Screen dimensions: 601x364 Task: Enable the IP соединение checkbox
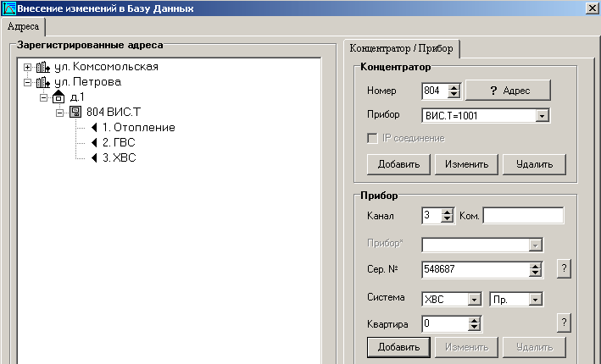point(372,138)
